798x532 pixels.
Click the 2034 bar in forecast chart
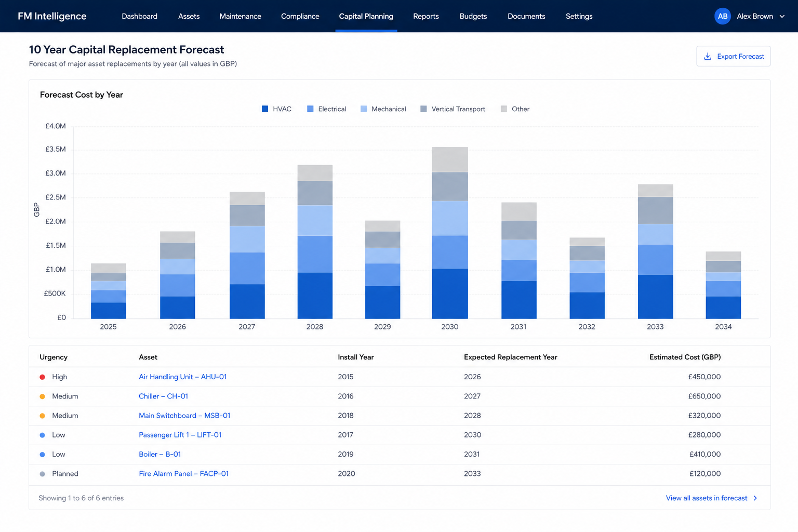[723, 285]
